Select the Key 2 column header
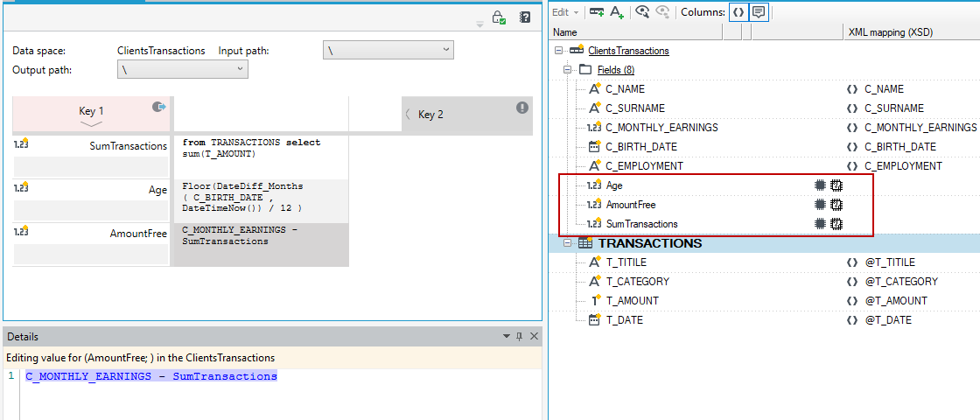The width and height of the screenshot is (980, 420). point(467,115)
